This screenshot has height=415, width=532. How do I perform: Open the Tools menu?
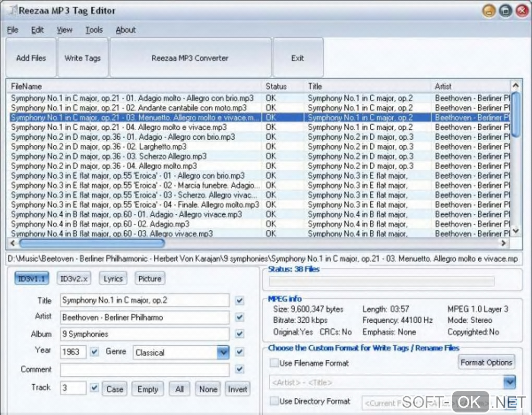[94, 30]
